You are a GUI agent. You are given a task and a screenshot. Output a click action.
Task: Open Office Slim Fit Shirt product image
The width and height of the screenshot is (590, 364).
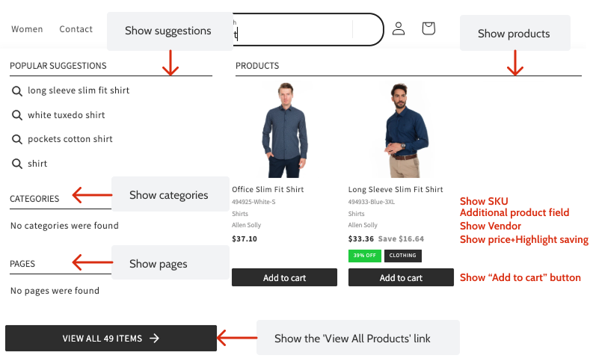[x=284, y=130]
